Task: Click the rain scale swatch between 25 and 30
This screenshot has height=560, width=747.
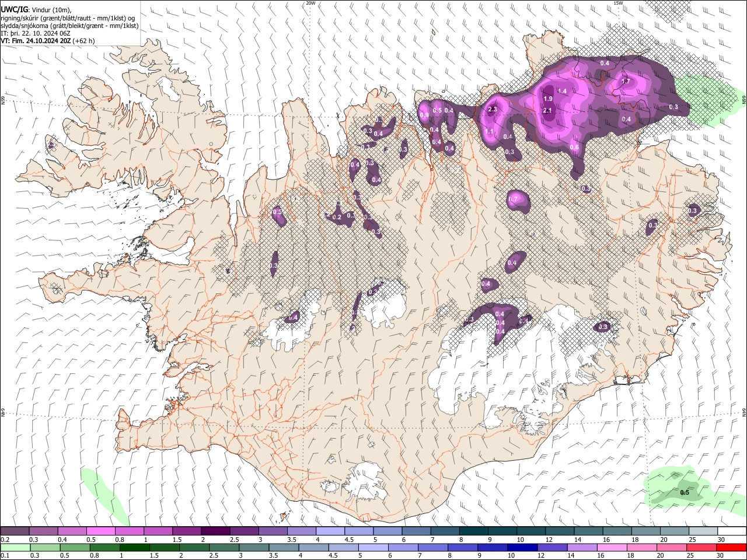Action: [x=700, y=547]
